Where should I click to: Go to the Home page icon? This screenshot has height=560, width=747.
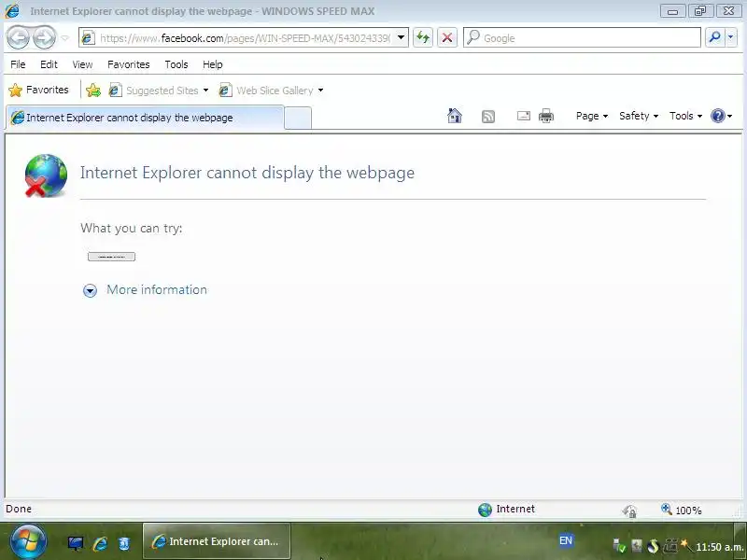point(455,116)
